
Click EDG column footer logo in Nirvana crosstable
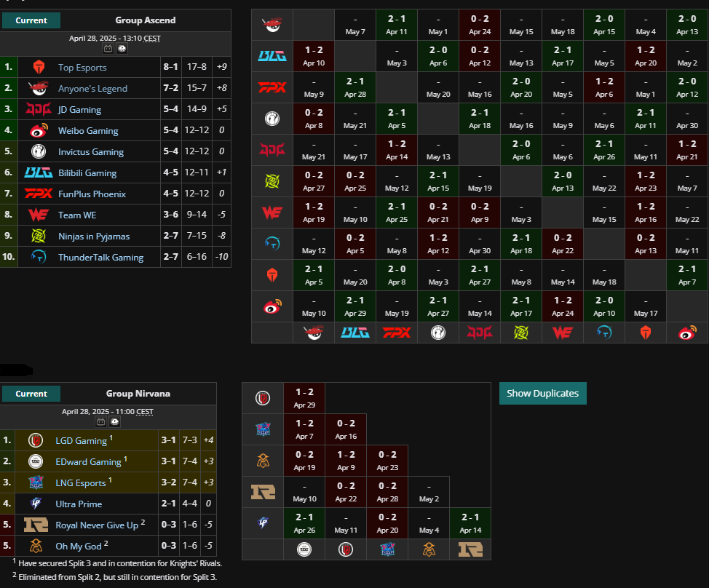coord(304,549)
